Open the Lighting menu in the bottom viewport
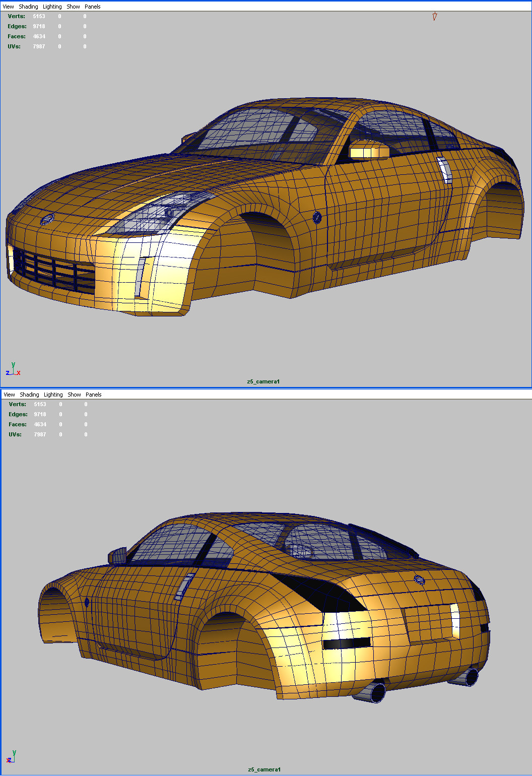532x776 pixels. point(53,395)
